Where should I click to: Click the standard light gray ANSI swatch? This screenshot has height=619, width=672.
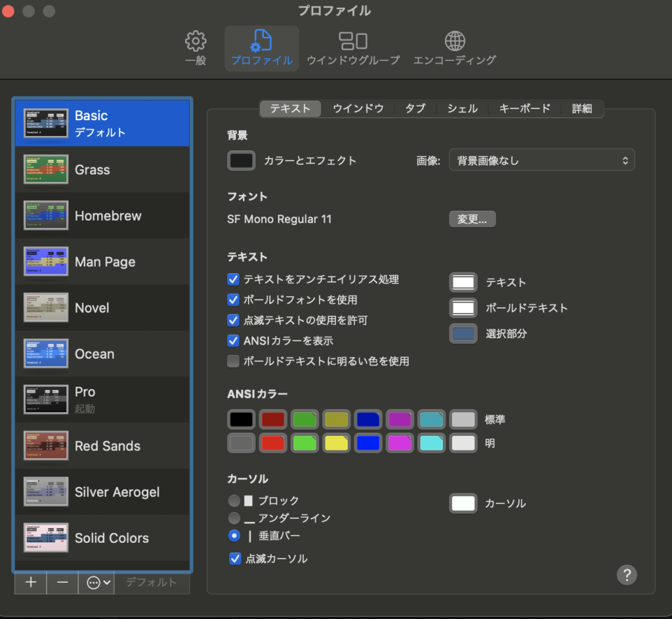463,419
